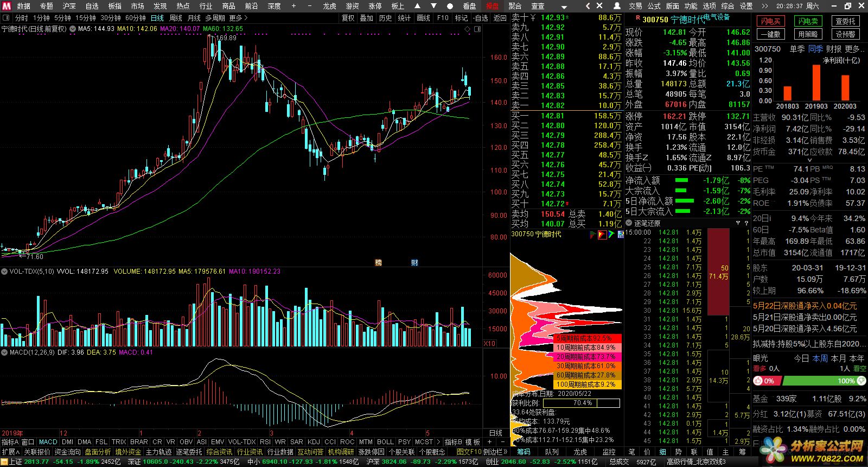Screen dimensions: 868x467
Task: Click the 拟减持 shareholder notice line
Action: 809,343
